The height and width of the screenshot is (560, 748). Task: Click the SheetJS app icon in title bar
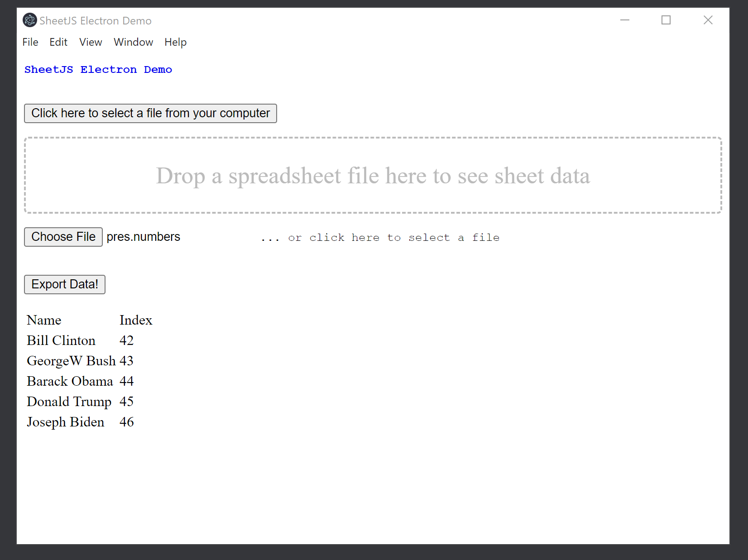[x=29, y=20]
